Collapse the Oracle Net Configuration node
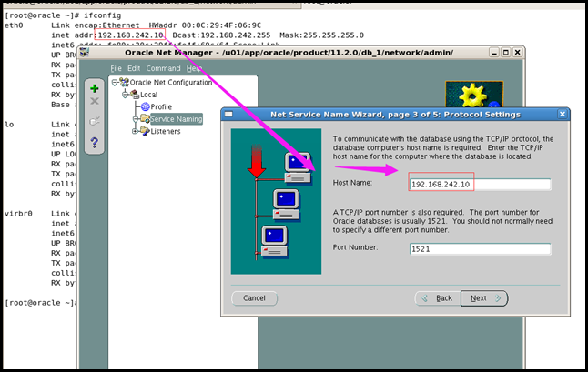This screenshot has height=372, width=588. [x=115, y=83]
